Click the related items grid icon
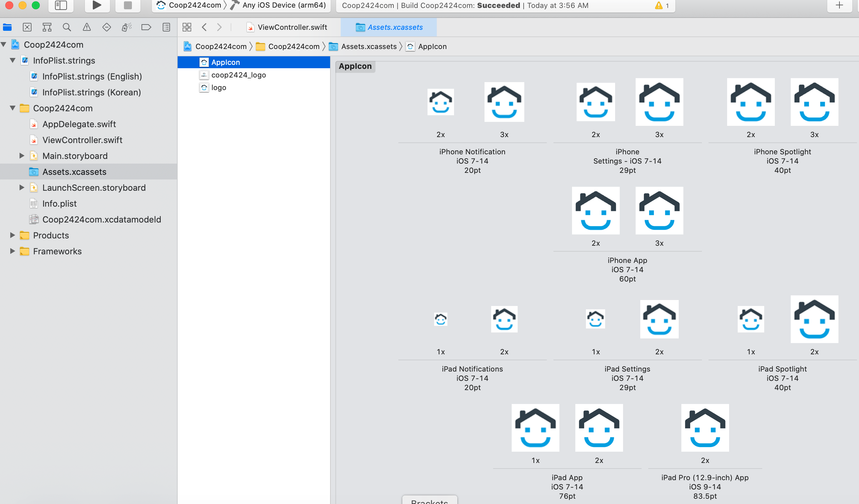Image resolution: width=859 pixels, height=504 pixels. point(187,27)
